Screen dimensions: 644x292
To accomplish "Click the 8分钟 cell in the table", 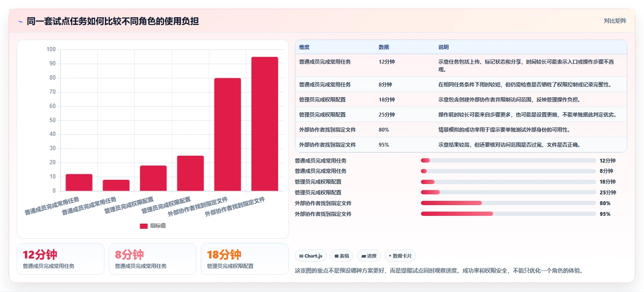I will click(x=385, y=85).
